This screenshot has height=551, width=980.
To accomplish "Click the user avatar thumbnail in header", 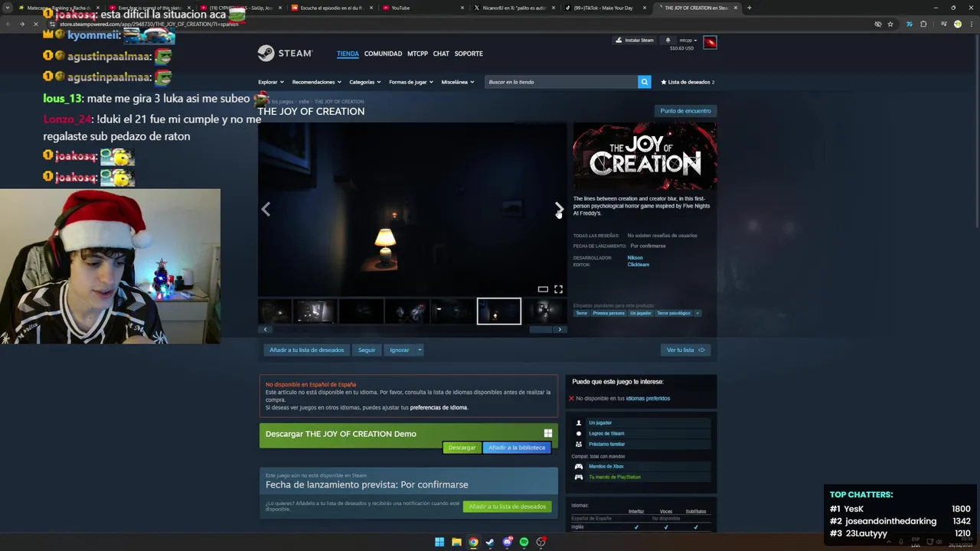I will [x=710, y=42].
